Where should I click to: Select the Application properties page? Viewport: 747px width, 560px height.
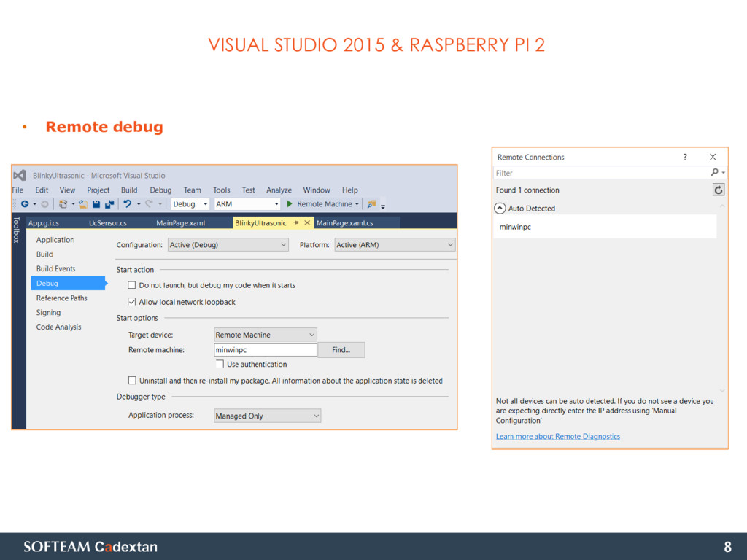pyautogui.click(x=55, y=239)
